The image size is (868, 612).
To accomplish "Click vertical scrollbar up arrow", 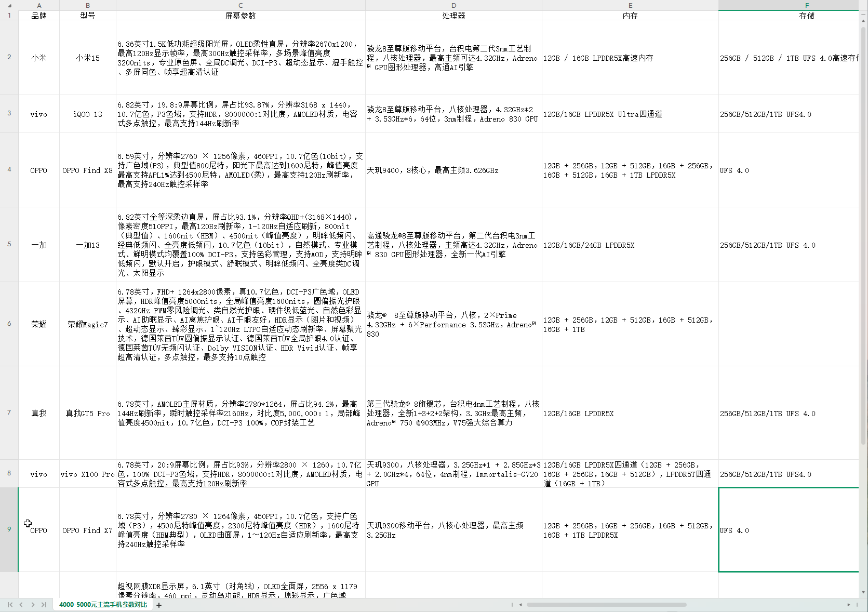I will 863,20.
